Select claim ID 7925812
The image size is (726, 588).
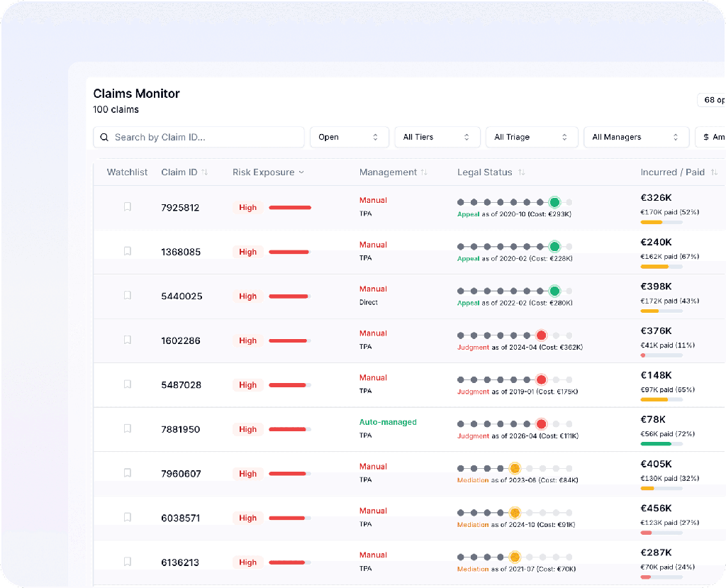180,208
